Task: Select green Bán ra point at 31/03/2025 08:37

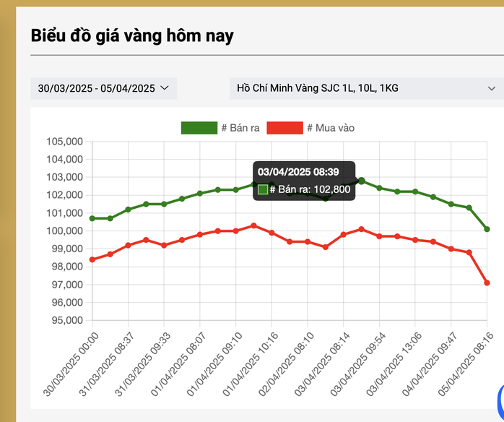Action: 129,210
